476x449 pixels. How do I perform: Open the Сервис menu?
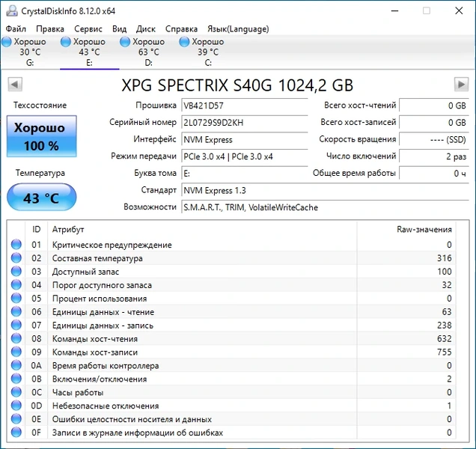click(88, 28)
